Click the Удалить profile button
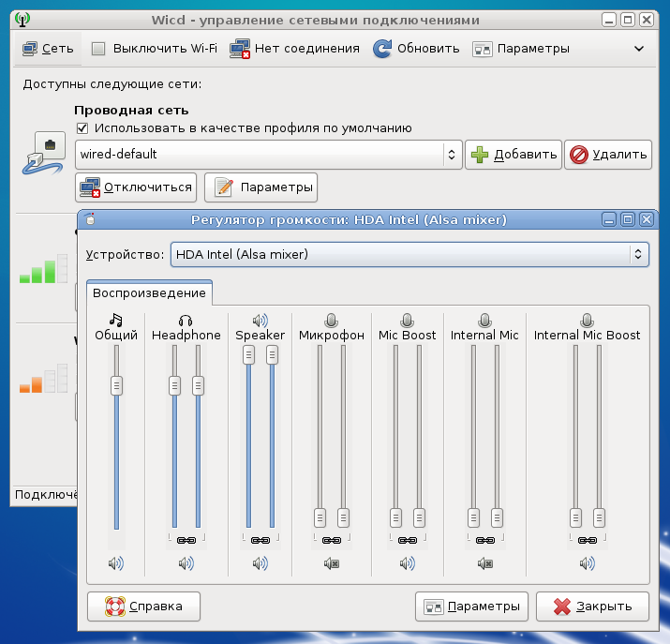The image size is (670, 644). (608, 155)
